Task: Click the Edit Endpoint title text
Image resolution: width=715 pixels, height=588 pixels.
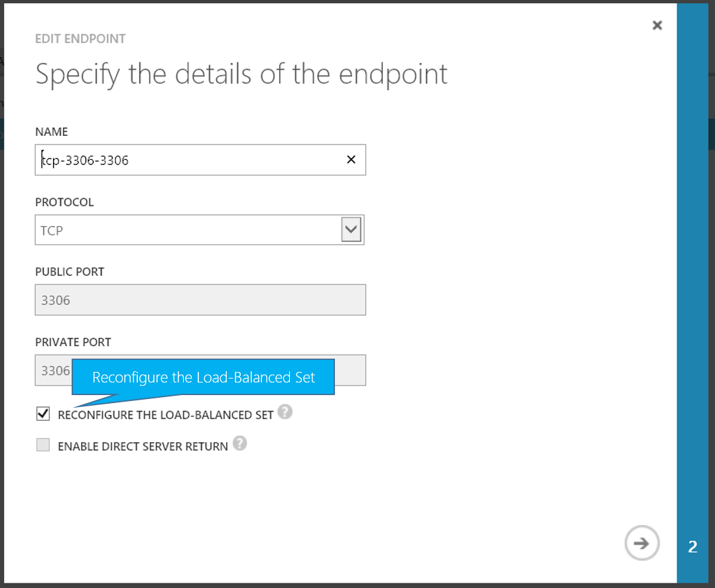Action: pyautogui.click(x=80, y=39)
